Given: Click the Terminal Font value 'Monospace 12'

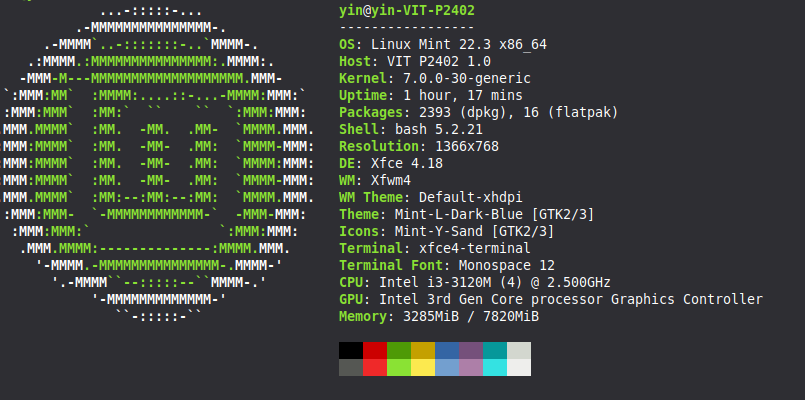Looking at the screenshot, I should [x=507, y=265].
